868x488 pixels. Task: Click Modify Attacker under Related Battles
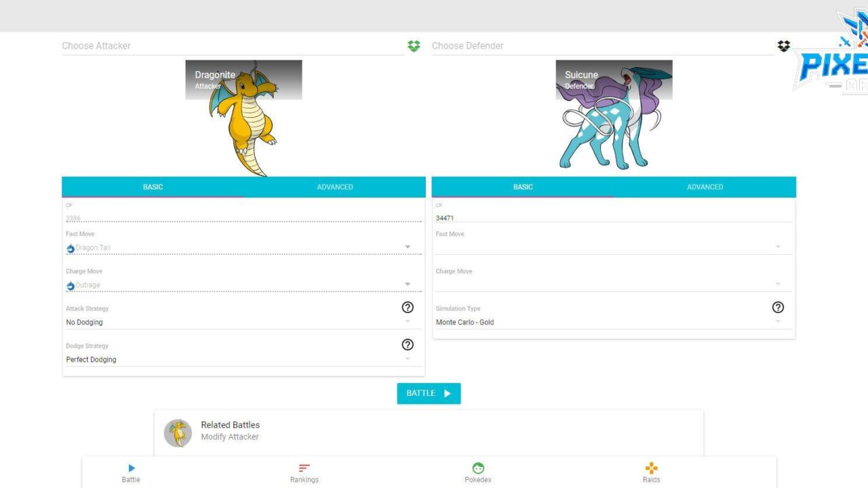pyautogui.click(x=230, y=437)
